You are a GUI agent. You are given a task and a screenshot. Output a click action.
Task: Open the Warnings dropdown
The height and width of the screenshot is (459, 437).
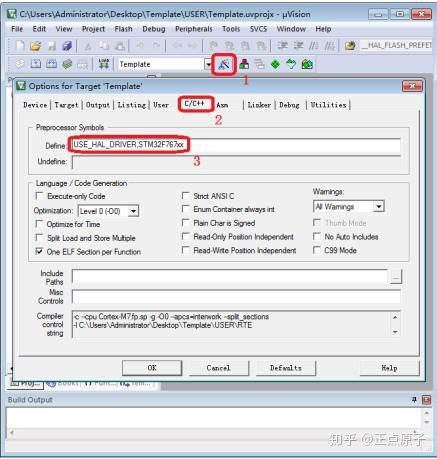point(379,207)
